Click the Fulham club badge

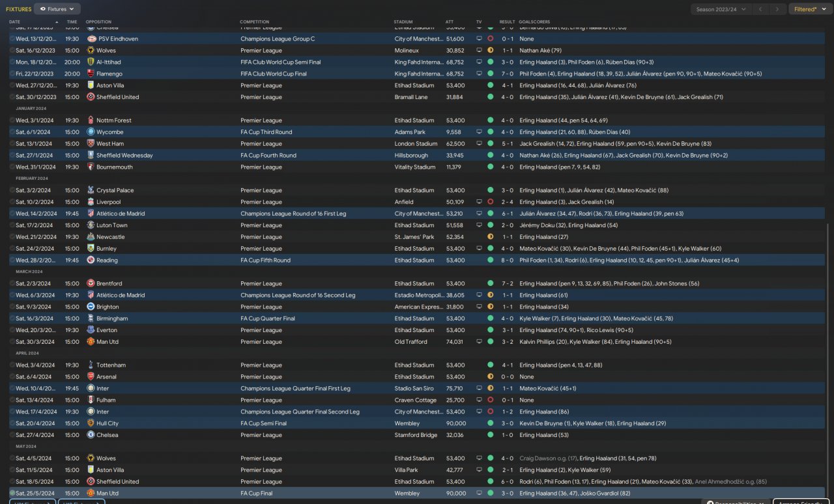tap(91, 400)
